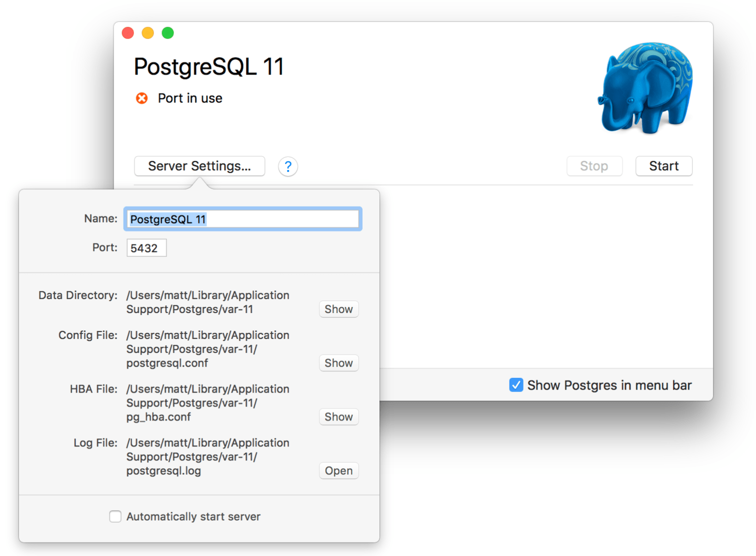Click the PostgreSQL 11 window title
The width and height of the screenshot is (756, 556).
209,66
